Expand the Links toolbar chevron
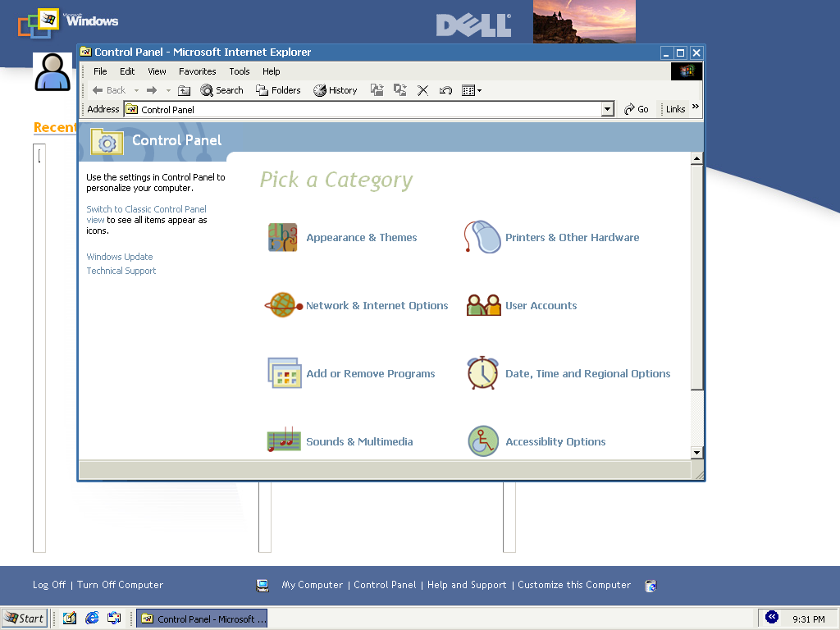Screen dimensions: 840x630 coord(696,107)
